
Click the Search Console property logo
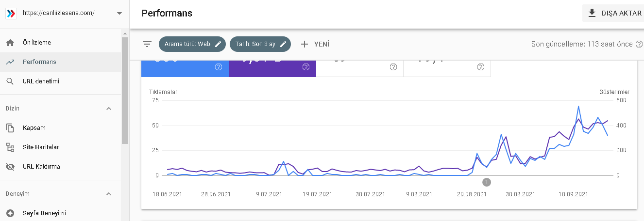(11, 13)
